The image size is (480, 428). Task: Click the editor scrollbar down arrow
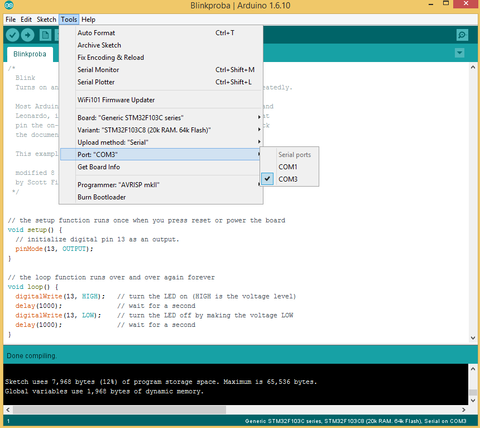tap(473, 338)
